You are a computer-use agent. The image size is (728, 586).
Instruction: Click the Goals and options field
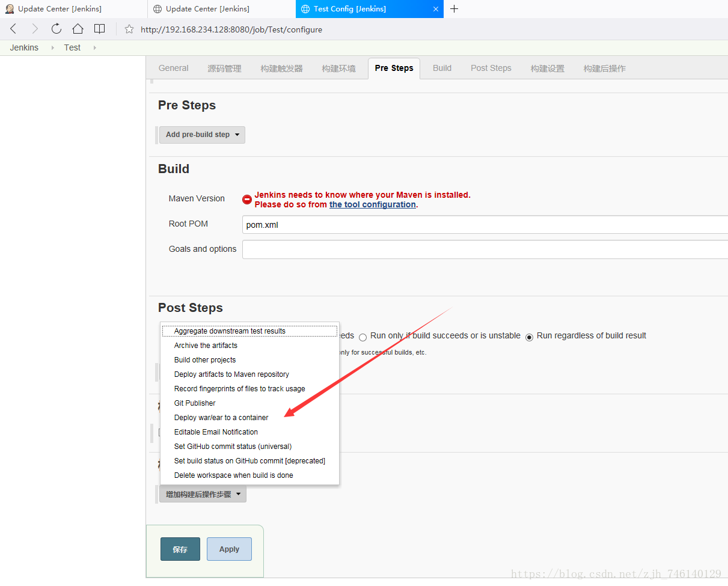click(485, 249)
